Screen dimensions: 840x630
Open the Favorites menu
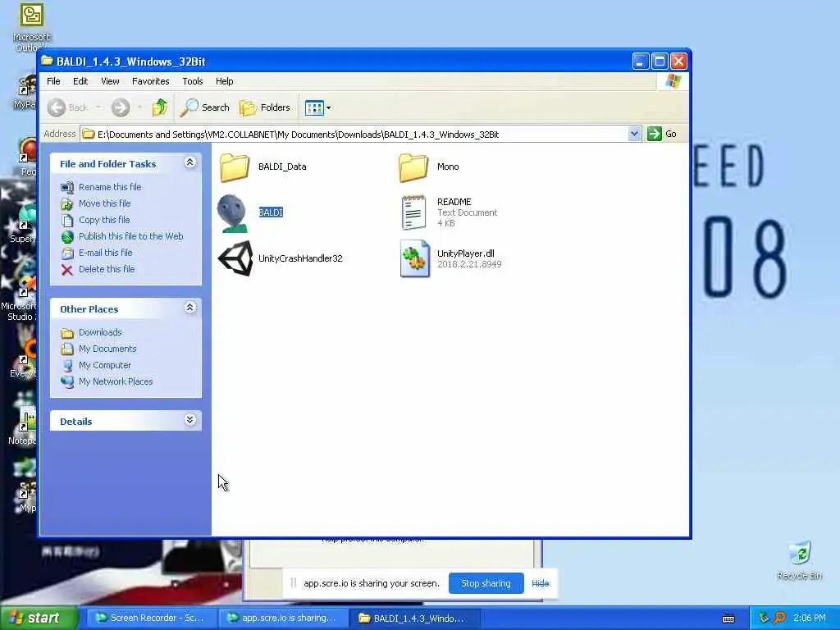(x=151, y=81)
